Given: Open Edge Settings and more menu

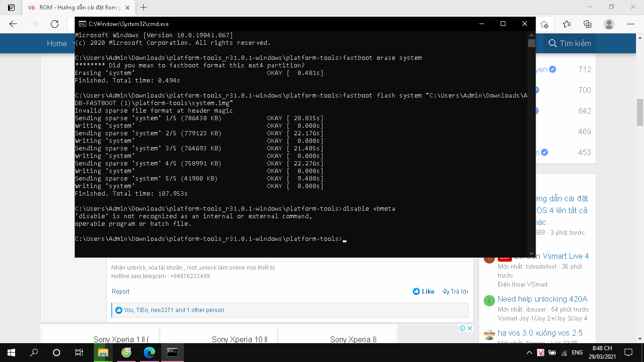Looking at the screenshot, I should pos(631,24).
